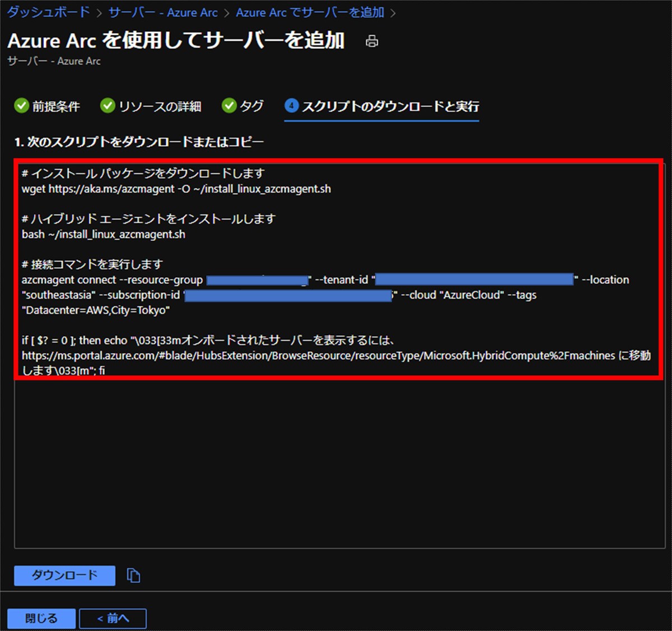Click the Azure Arc を使用してサーバーを追加 page title
The width and height of the screenshot is (672, 631).
176,41
